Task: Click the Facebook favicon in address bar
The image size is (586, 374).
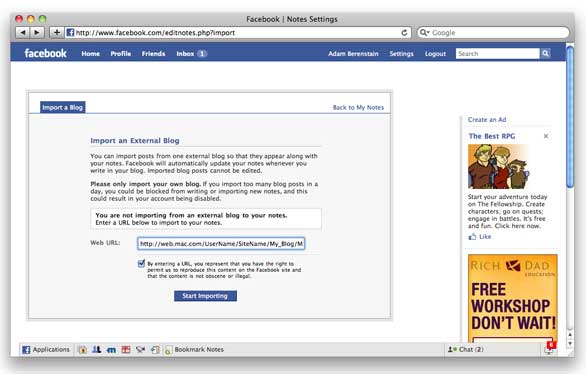Action: point(70,33)
